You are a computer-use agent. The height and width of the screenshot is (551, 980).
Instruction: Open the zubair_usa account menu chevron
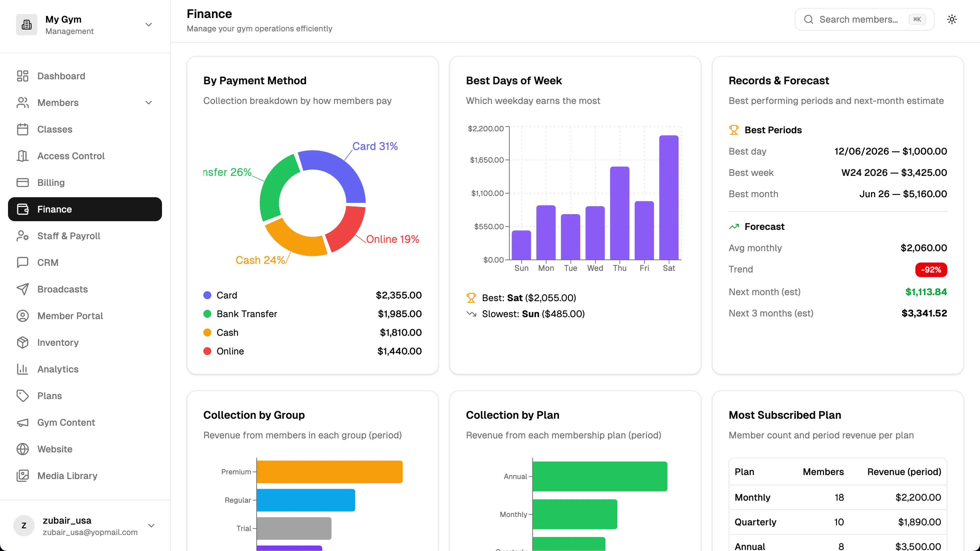click(x=151, y=526)
